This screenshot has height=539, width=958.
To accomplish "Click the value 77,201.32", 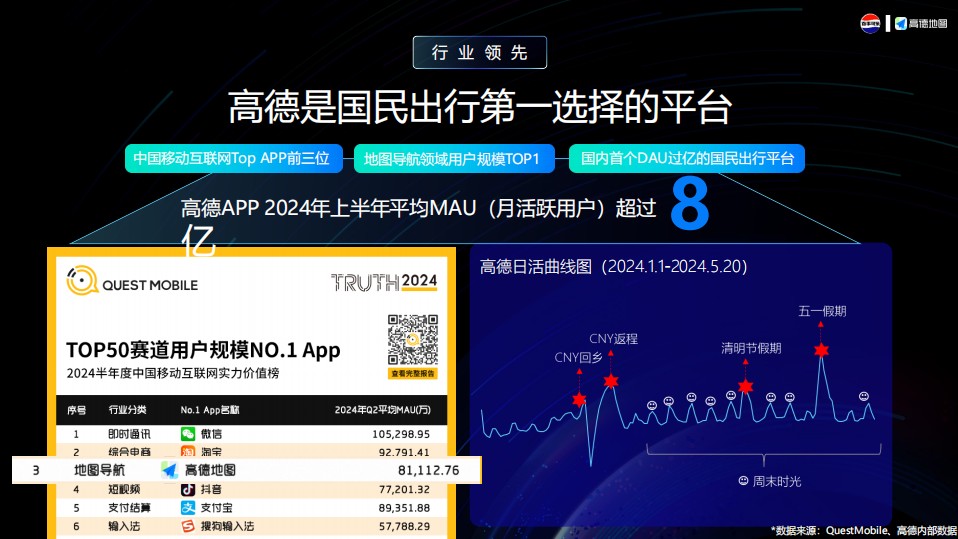I will (404, 490).
